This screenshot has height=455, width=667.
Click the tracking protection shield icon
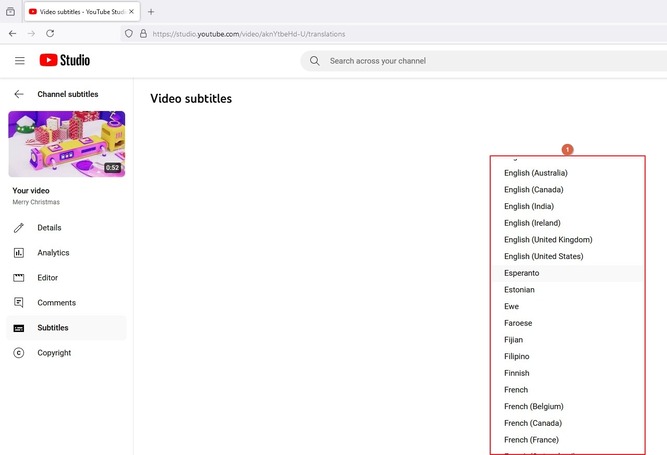[x=128, y=33]
